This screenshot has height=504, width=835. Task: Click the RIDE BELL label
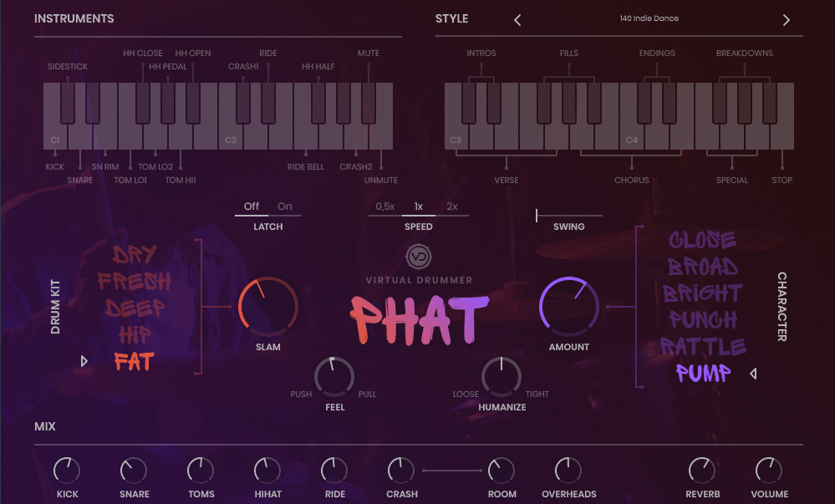pyautogui.click(x=306, y=167)
